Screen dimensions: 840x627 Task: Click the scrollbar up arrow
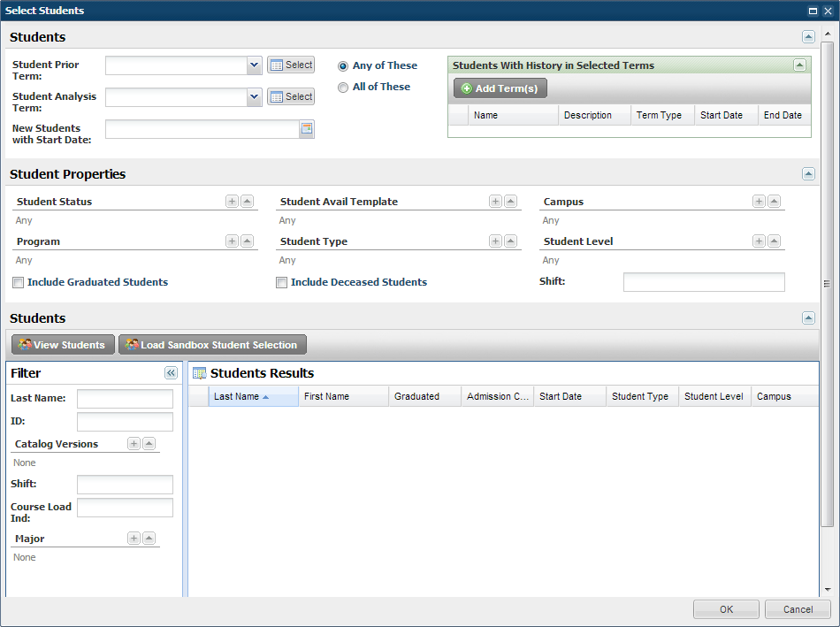click(x=828, y=34)
